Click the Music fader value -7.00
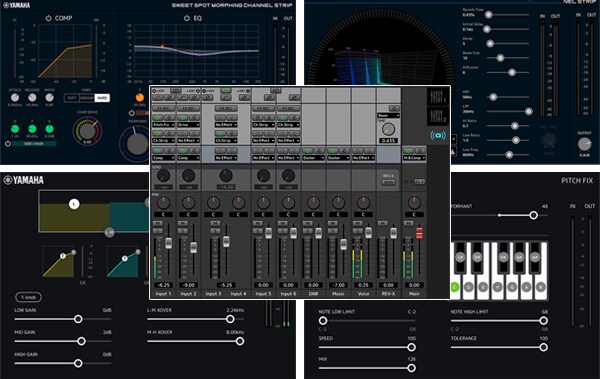600x379 pixels. pos(338,285)
